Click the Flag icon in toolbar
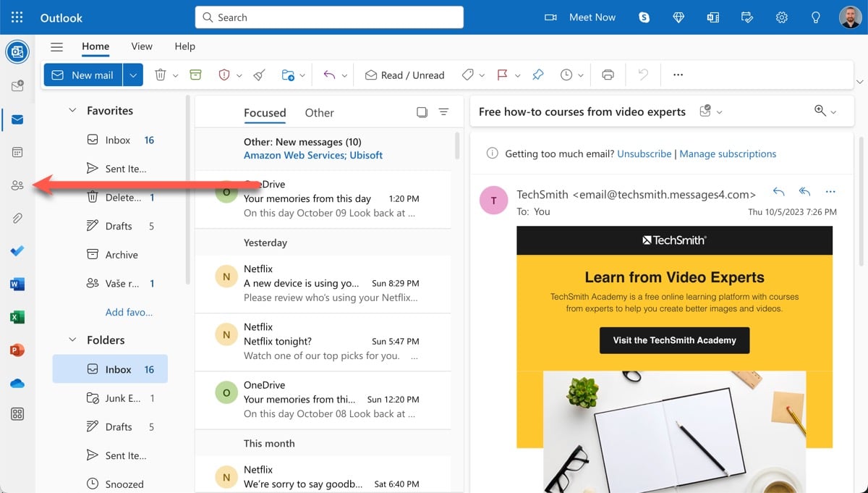868x493 pixels. pyautogui.click(x=502, y=75)
